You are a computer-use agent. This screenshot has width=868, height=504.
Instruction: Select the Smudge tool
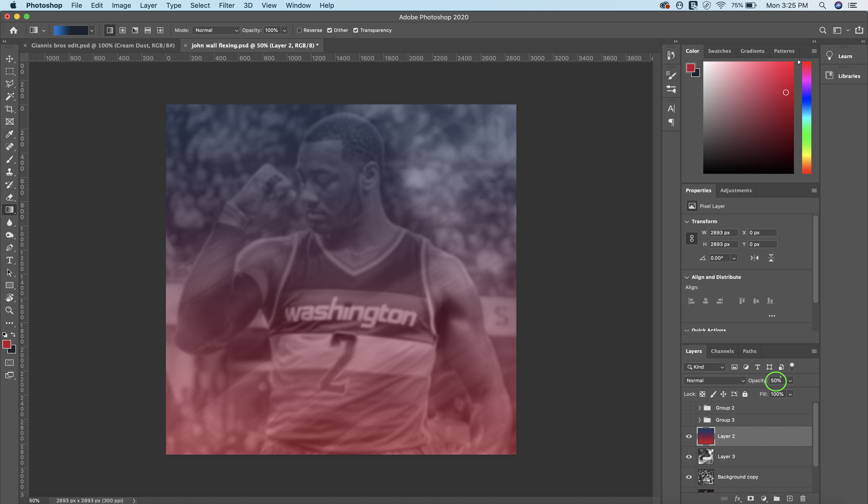point(10,235)
